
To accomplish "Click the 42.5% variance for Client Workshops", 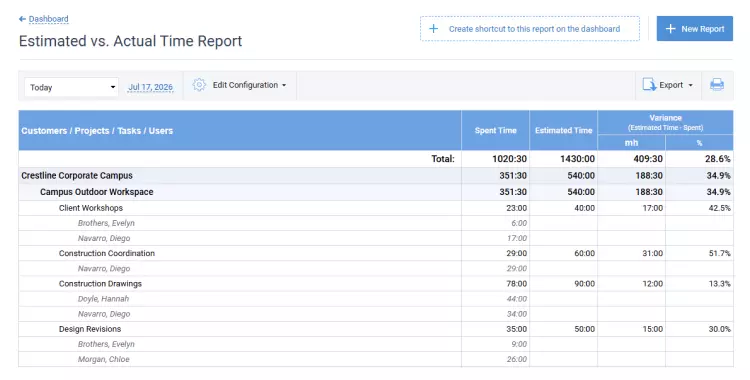I will coord(719,208).
